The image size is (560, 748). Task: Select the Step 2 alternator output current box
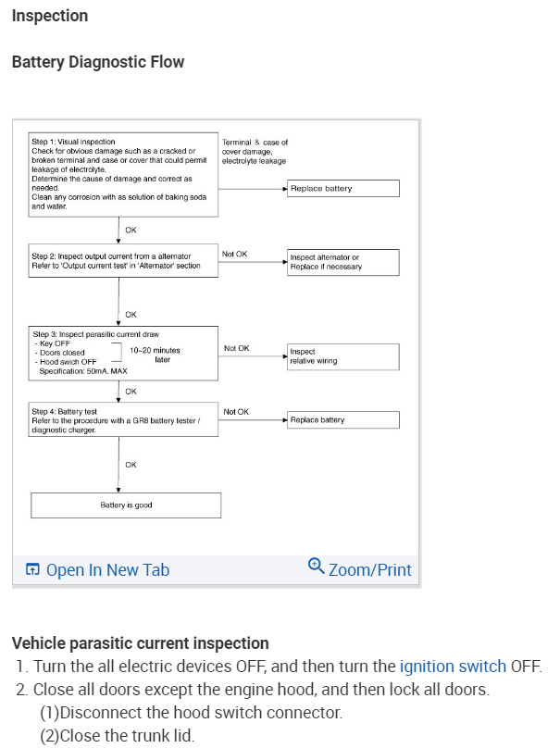(x=122, y=261)
